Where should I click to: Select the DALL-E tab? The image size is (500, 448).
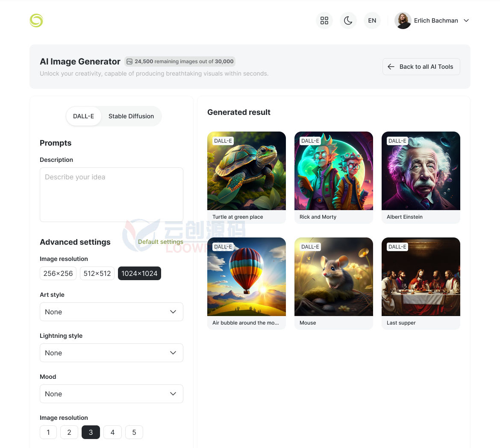83,116
